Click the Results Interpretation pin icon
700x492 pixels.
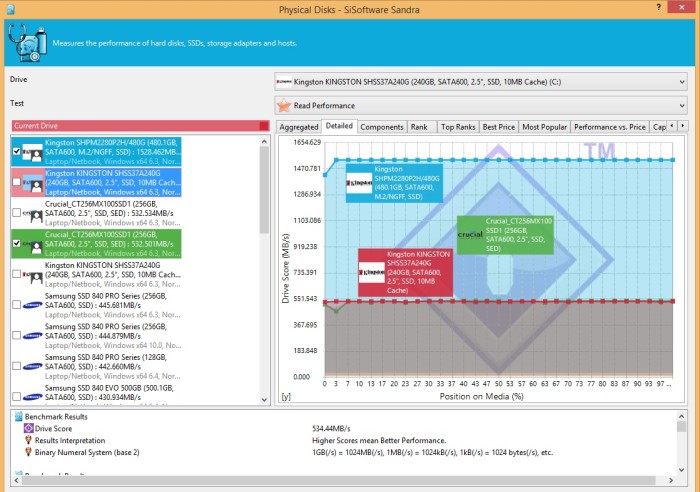click(x=29, y=440)
